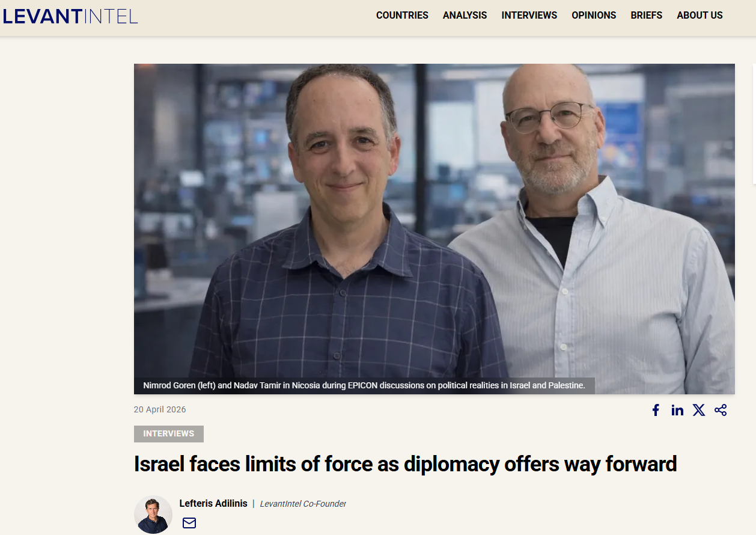Open Lefteris Adilinis author avatar
The height and width of the screenshot is (535, 756).
click(x=153, y=515)
